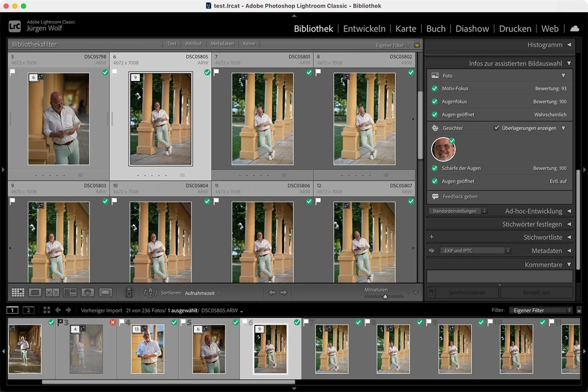Screen dimensions: 588x392
Task: Collapse the Foto section triangle
Action: tap(563, 76)
